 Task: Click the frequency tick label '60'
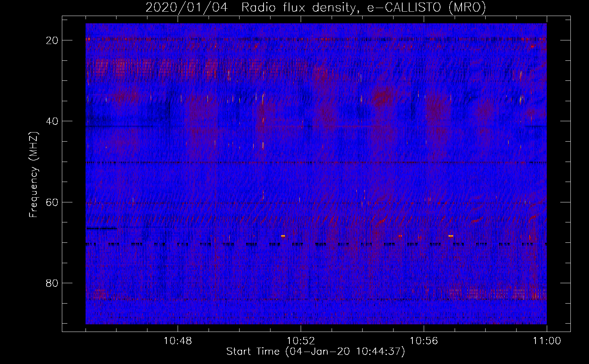click(x=52, y=202)
